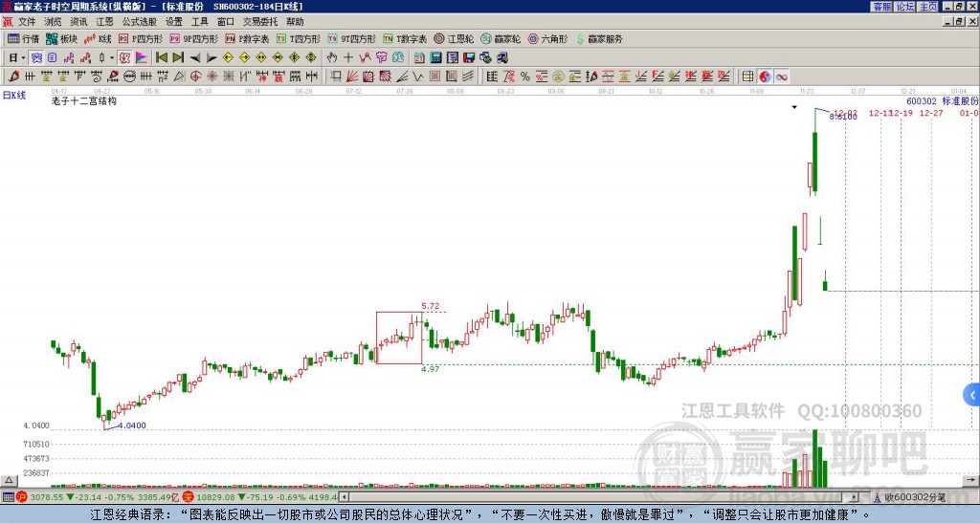Open the 江恩 menu
This screenshot has width=980, height=524.
[x=104, y=22]
